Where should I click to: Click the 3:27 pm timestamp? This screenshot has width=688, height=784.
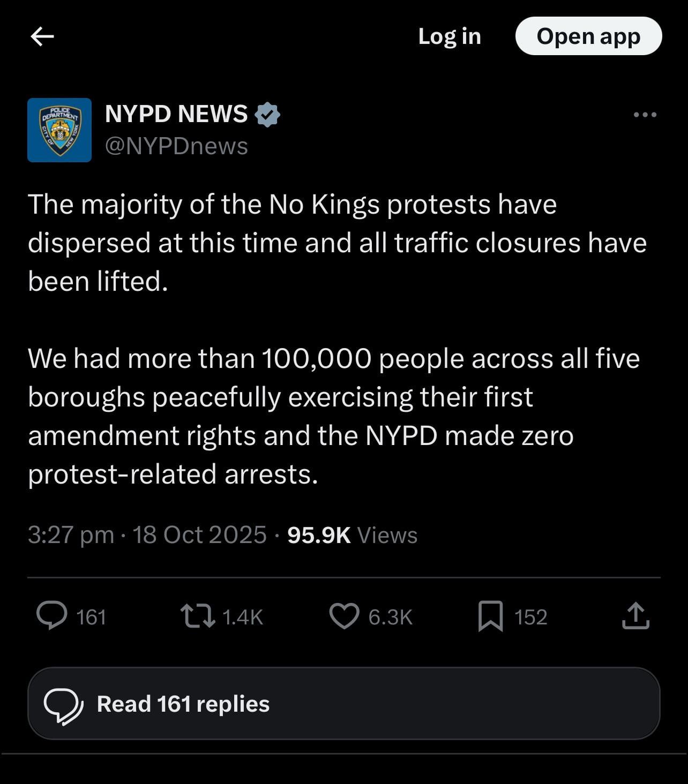[x=71, y=535]
